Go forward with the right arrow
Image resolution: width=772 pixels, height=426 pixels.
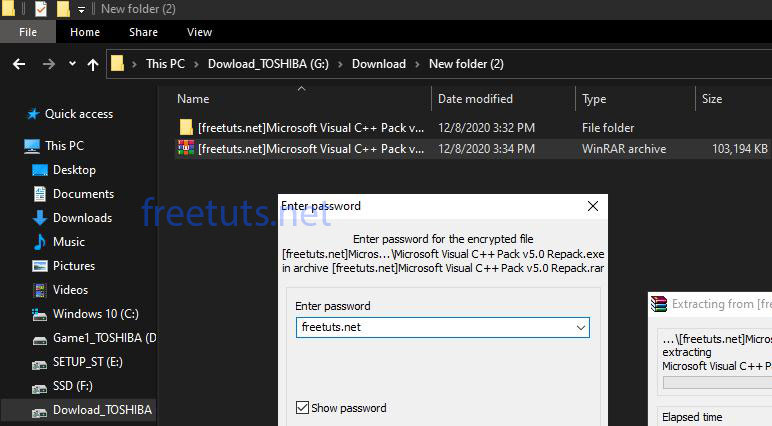[x=48, y=64]
